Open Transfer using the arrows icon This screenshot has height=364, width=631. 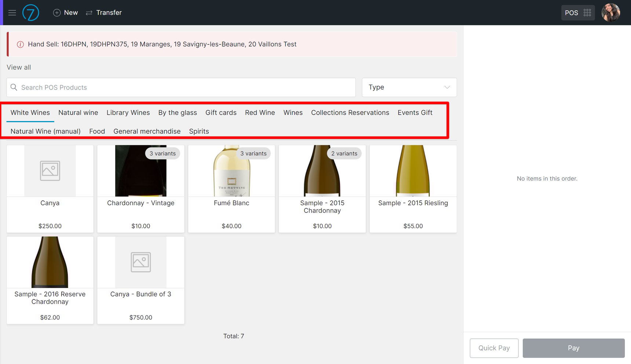pyautogui.click(x=89, y=12)
